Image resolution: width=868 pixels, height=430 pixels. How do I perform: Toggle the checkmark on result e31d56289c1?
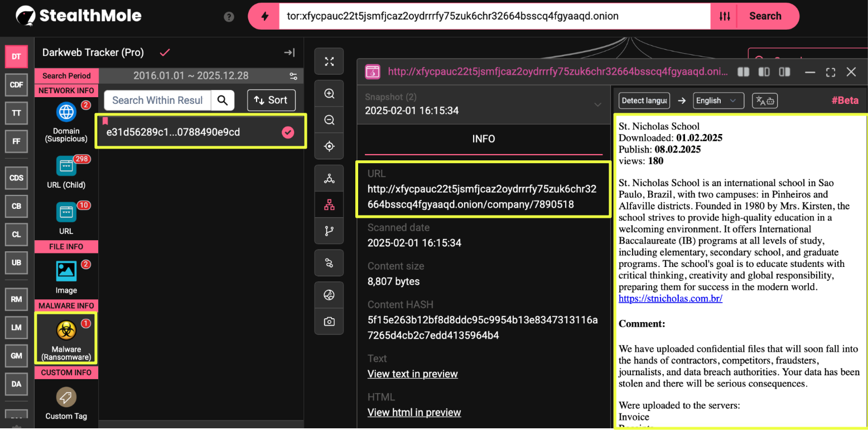click(x=288, y=132)
